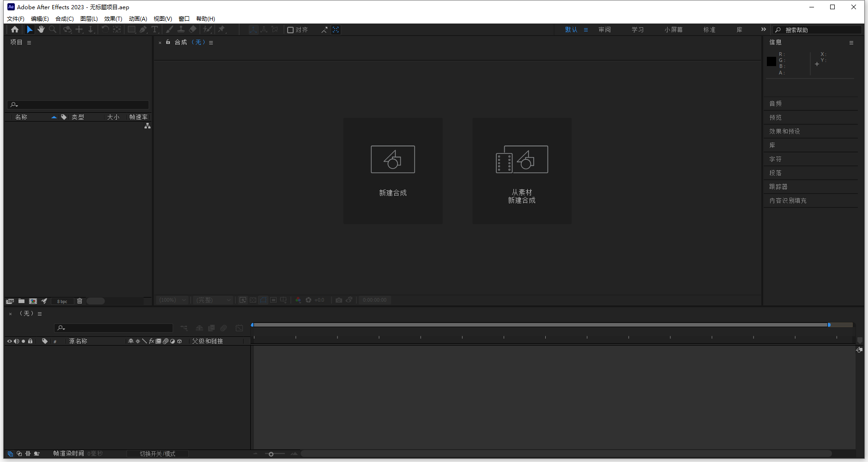Image resolution: width=868 pixels, height=462 pixels.
Task: Select the Puppet Pin tool
Action: click(x=222, y=30)
